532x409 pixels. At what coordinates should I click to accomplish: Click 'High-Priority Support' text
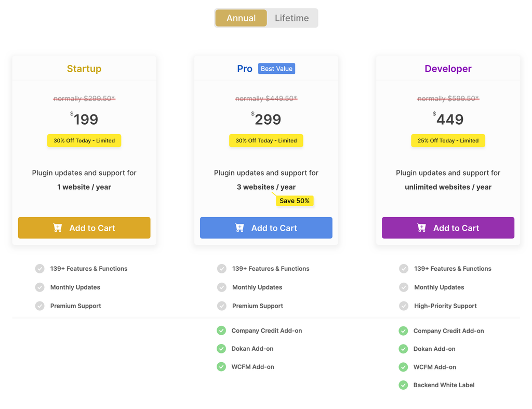click(445, 306)
